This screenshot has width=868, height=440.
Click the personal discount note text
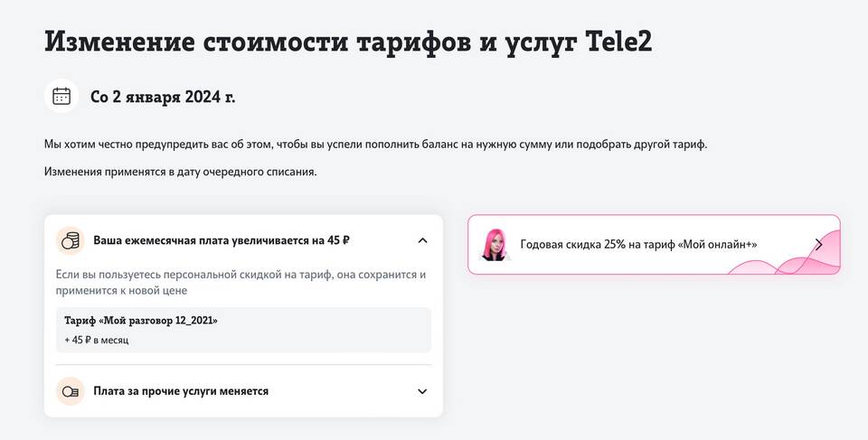tap(240, 282)
